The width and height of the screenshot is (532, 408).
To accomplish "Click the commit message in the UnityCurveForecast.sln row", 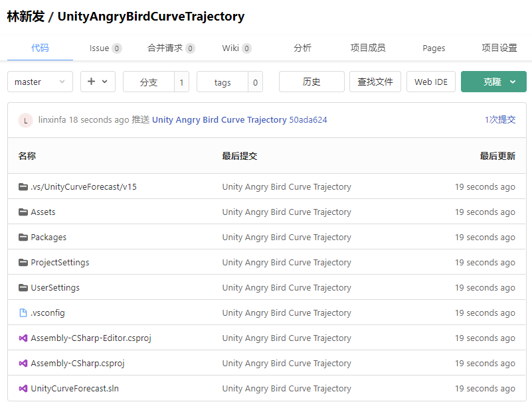I will coord(287,388).
